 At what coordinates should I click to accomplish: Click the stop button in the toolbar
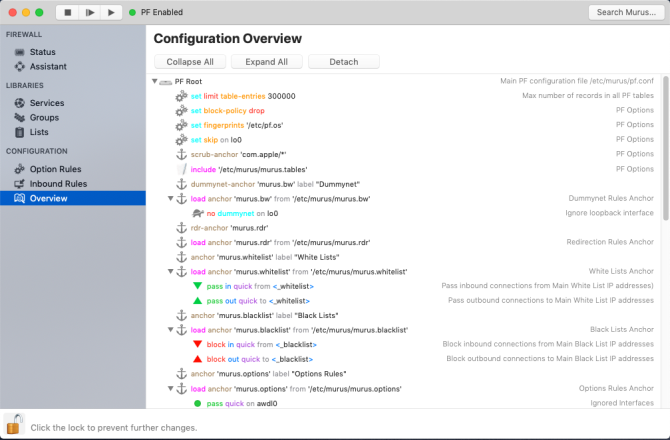[68, 12]
